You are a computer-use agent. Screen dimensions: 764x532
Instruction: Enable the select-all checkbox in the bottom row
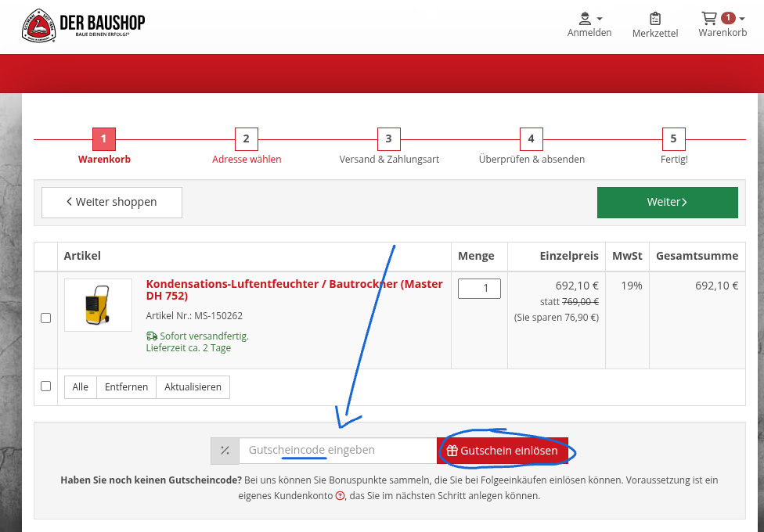tap(45, 386)
